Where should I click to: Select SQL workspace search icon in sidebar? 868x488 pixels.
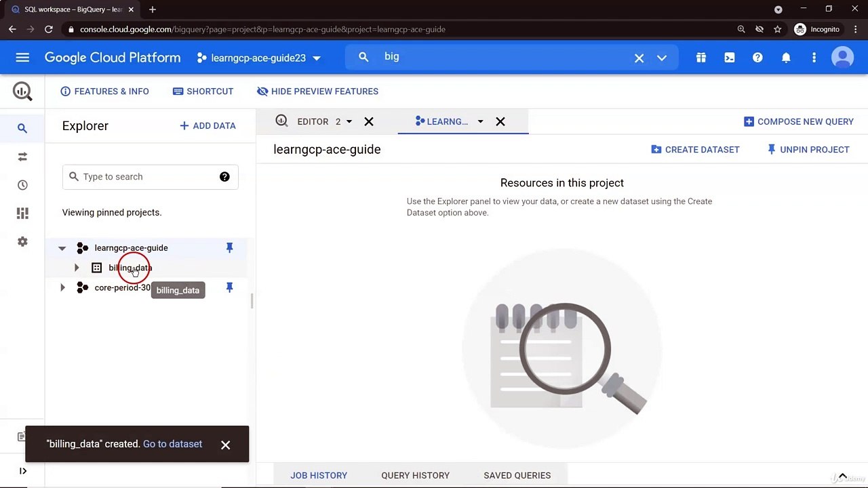point(22,128)
